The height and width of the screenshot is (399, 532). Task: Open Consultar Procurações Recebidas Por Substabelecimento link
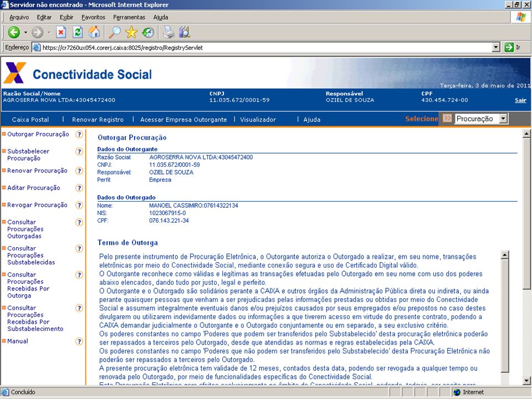tap(35, 318)
